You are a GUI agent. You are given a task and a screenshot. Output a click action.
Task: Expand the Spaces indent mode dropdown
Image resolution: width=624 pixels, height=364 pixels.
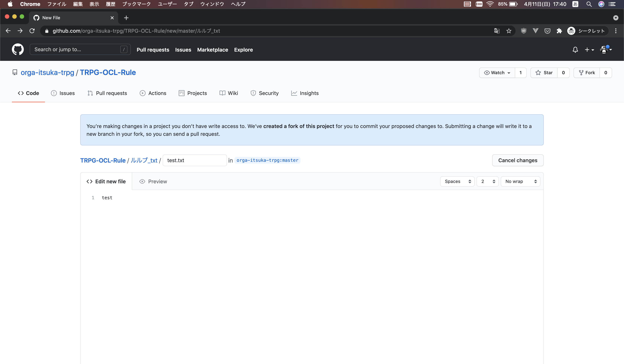(457, 181)
